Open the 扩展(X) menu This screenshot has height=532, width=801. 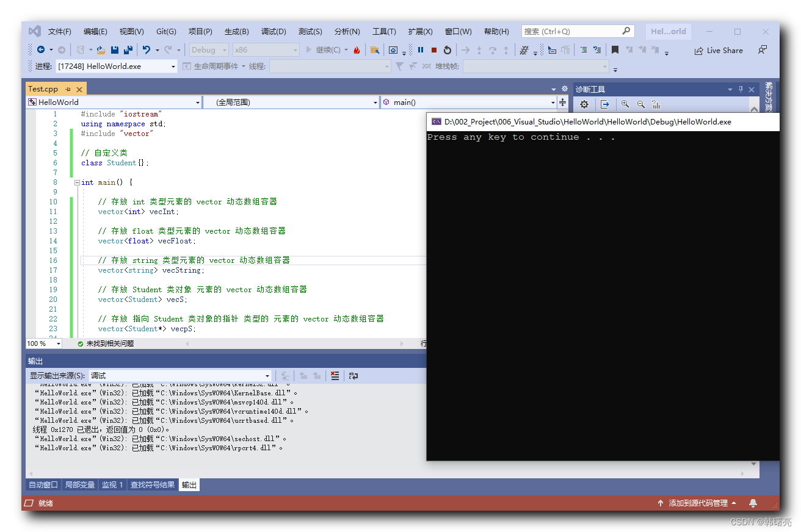pyautogui.click(x=421, y=32)
